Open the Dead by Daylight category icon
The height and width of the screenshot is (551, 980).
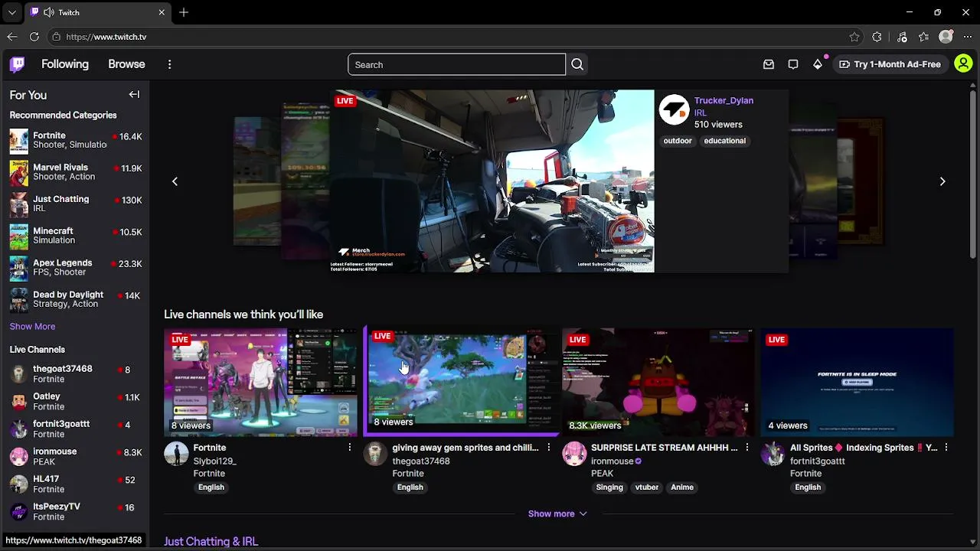[x=19, y=299]
